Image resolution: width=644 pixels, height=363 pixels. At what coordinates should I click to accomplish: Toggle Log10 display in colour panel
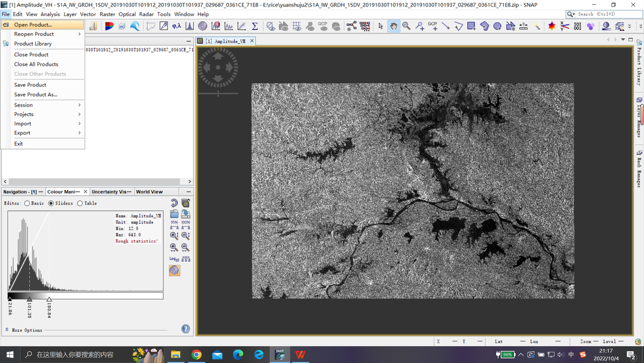[x=174, y=259]
